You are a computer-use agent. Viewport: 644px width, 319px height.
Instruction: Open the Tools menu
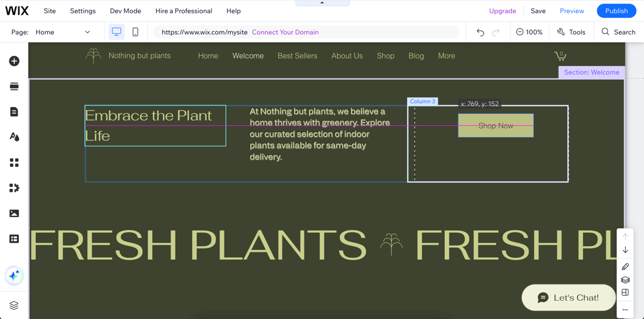point(571,32)
